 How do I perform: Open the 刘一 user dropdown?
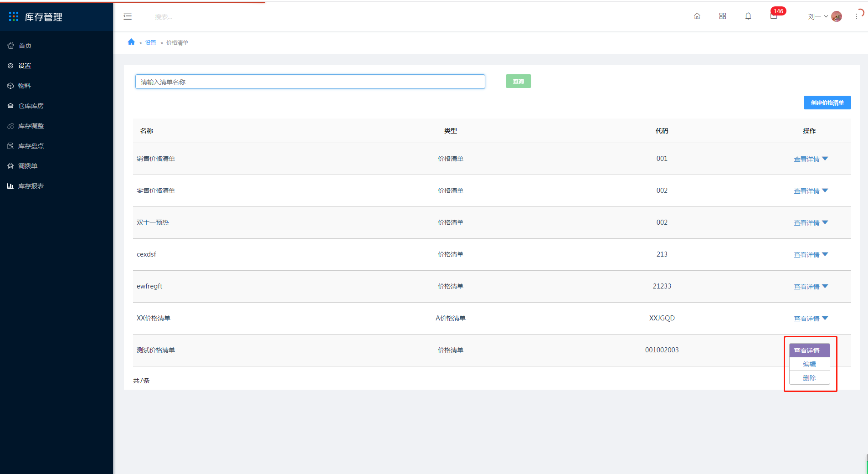[x=818, y=16]
